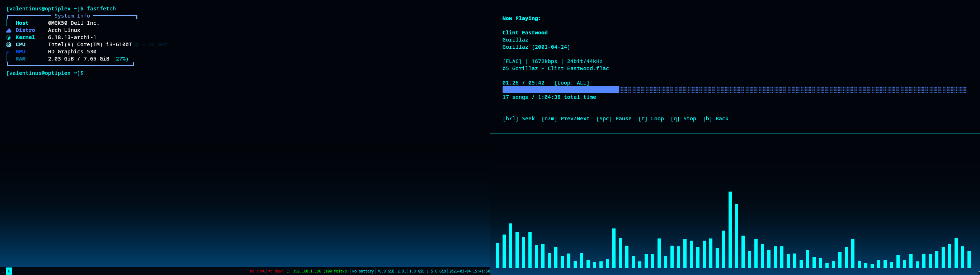980x275 pixels.
Task: Click the 'Gorillaz (2001-04-24)' album line
Action: pyautogui.click(x=536, y=47)
